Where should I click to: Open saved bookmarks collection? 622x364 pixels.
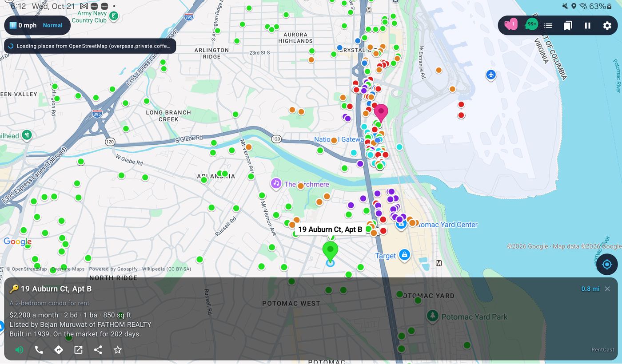point(568,25)
